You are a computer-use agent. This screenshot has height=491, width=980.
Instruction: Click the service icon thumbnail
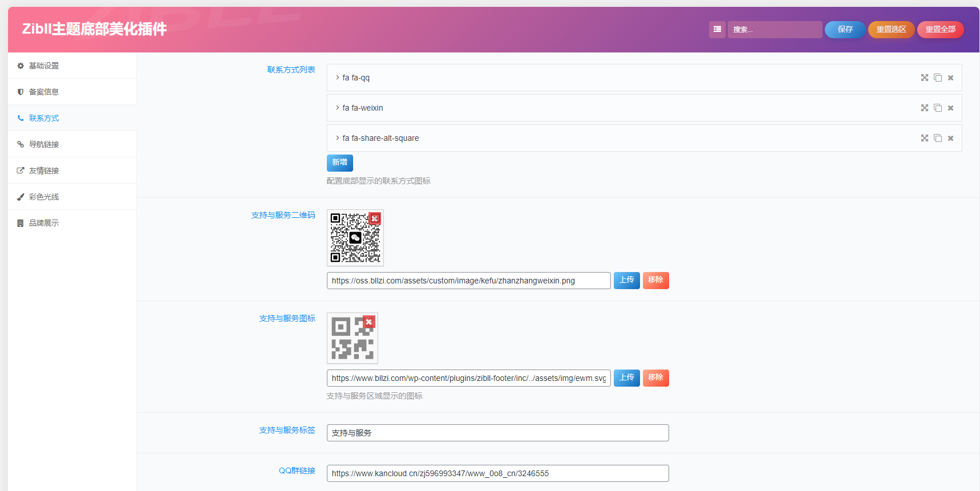click(x=353, y=338)
